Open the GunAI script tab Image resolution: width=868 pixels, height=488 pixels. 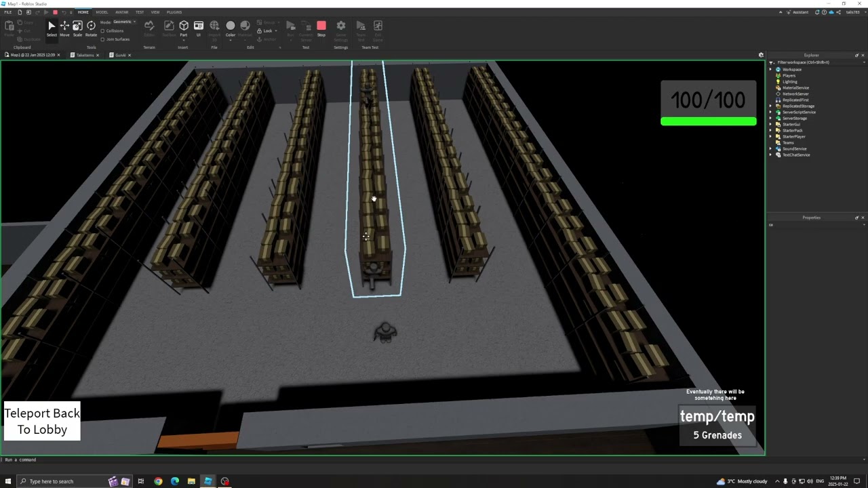119,55
